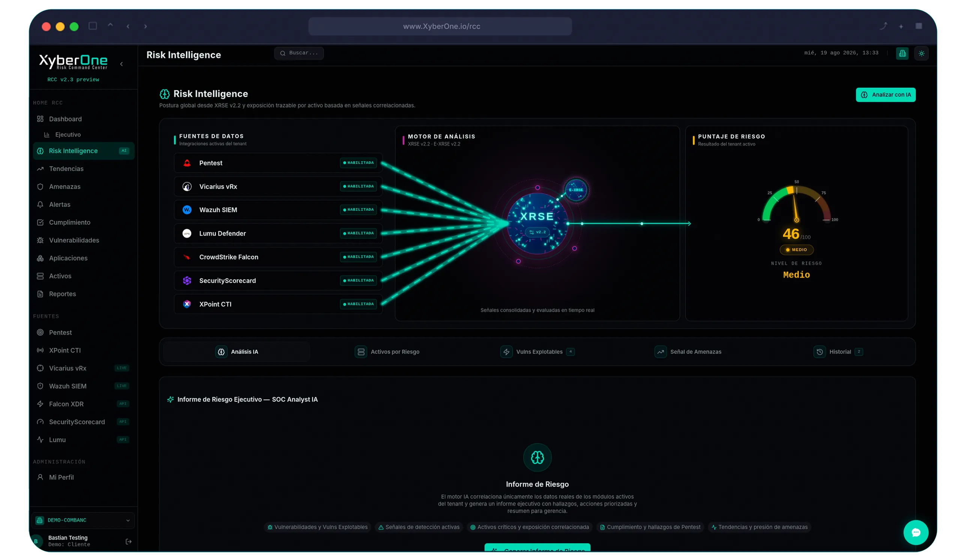Click the Alertas bell icon

coord(40,204)
